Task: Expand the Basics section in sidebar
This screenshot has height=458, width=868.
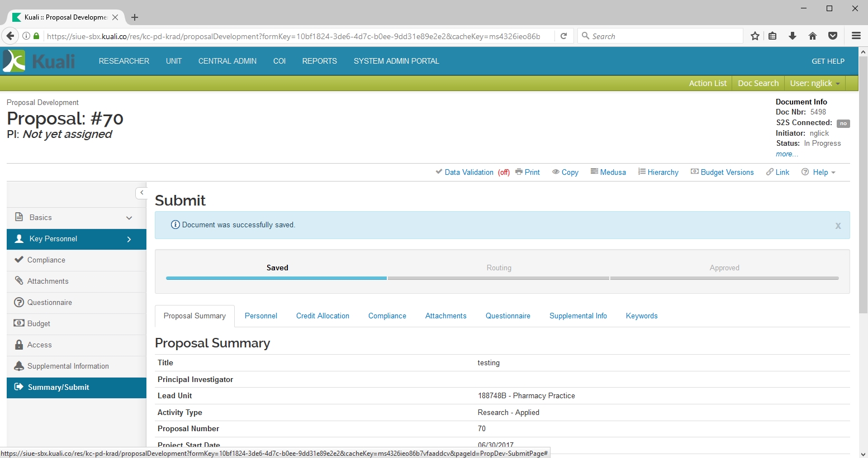Action: [x=129, y=218]
